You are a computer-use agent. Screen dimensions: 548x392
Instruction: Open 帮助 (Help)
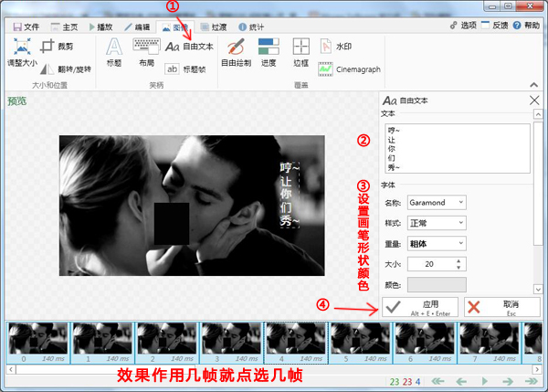[526, 26]
